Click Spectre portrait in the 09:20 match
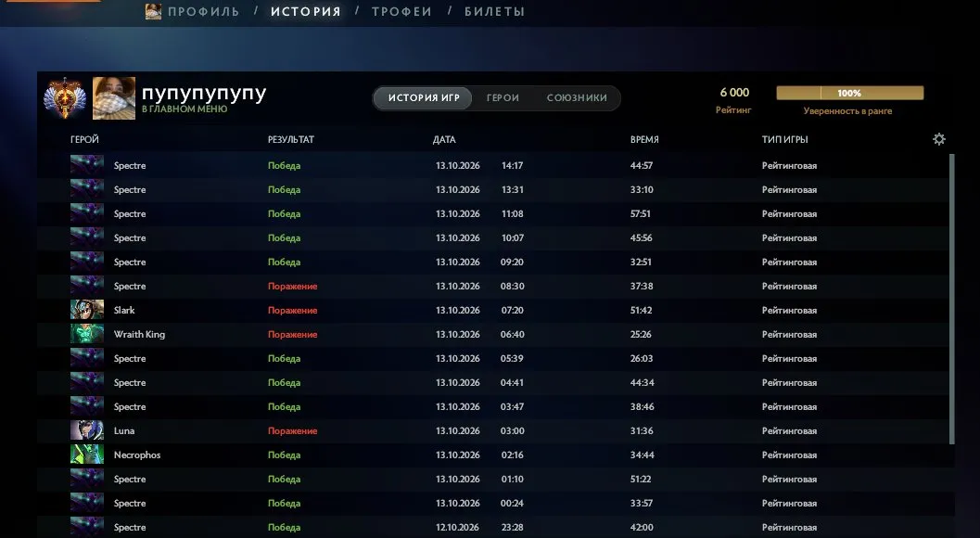Image resolution: width=980 pixels, height=538 pixels. pyautogui.click(x=87, y=262)
